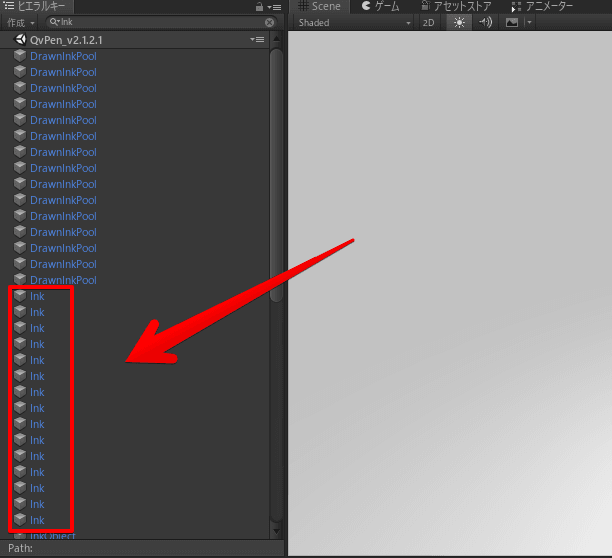The width and height of the screenshot is (612, 558).
Task: Switch to the Scene tab
Action: (320, 6)
